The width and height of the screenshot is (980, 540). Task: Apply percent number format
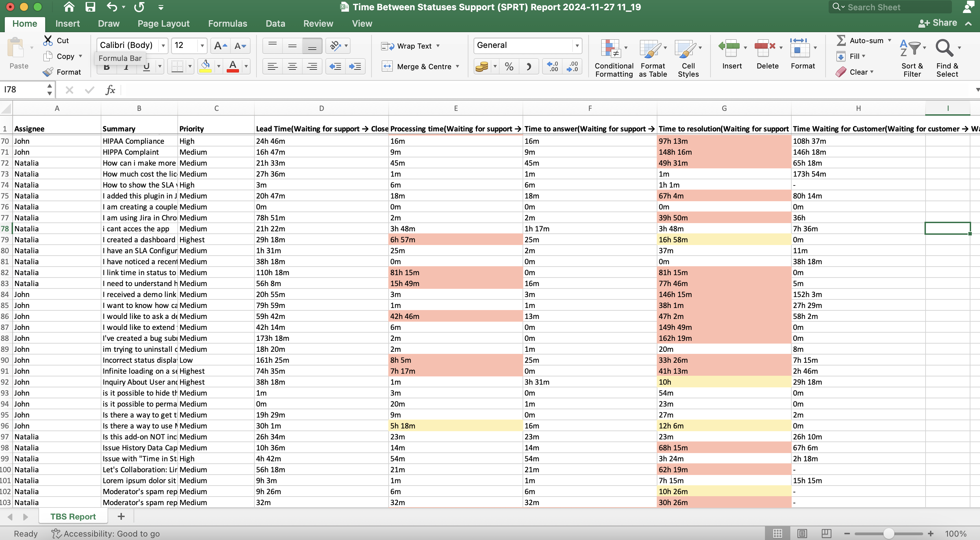(509, 66)
